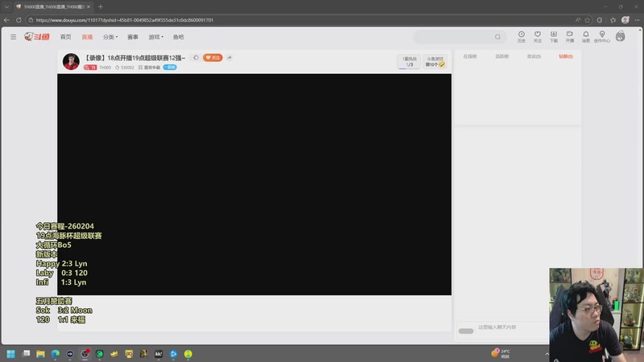The image size is (644, 362).
Task: Open followed channels heart icon
Action: pos(537,36)
